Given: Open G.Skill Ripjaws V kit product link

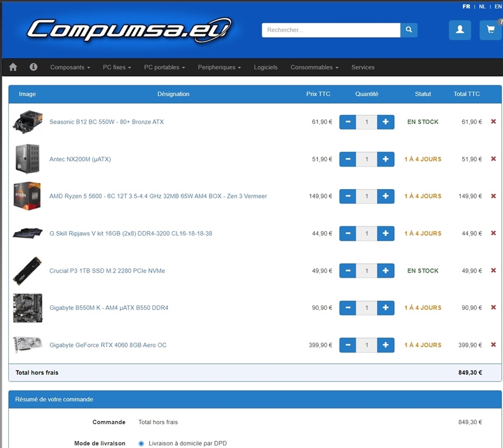Looking at the screenshot, I should tap(131, 234).
